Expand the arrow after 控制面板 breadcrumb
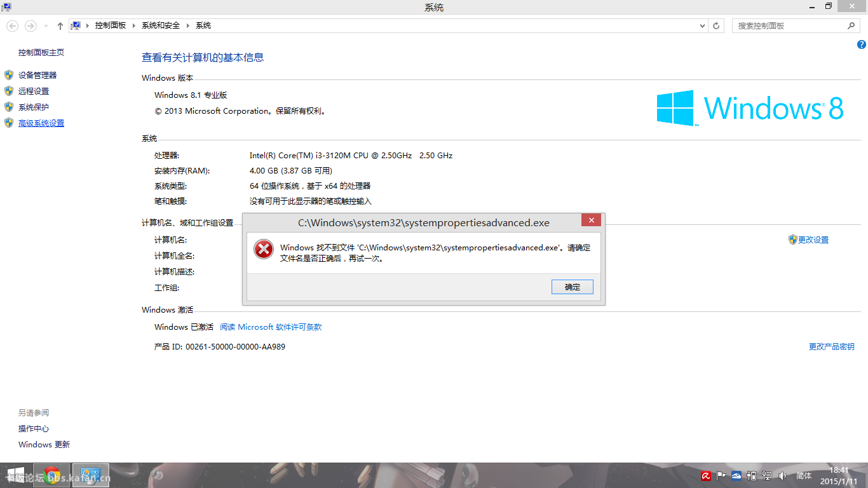868x488 pixels. pos(134,25)
